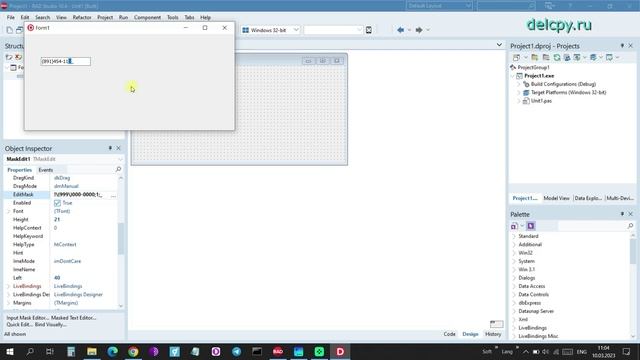Screen dimensions: 640x360
Task: Expand the Font property
Action: coord(8,211)
